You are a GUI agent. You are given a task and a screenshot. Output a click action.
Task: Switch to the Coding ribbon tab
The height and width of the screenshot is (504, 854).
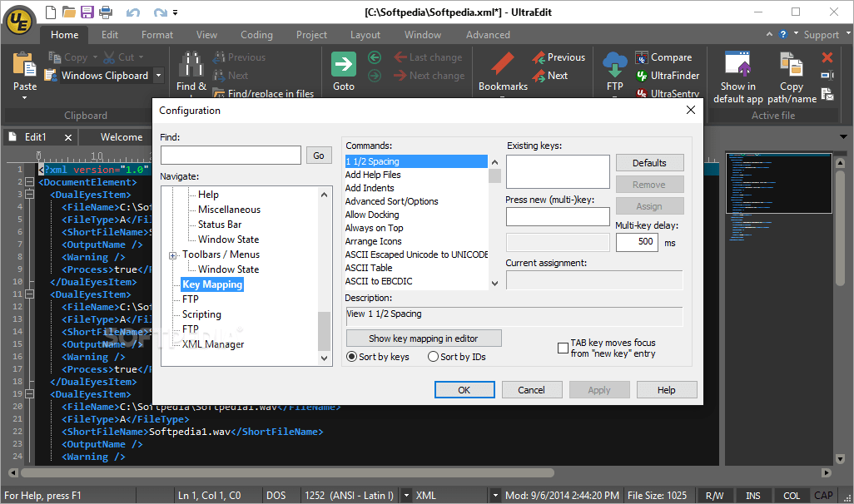pos(256,34)
